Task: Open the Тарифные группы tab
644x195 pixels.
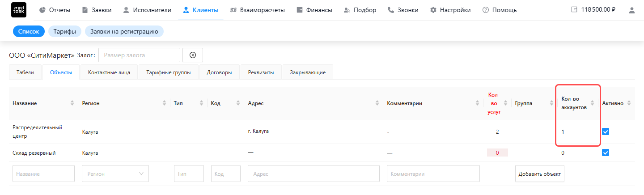Action: [169, 72]
